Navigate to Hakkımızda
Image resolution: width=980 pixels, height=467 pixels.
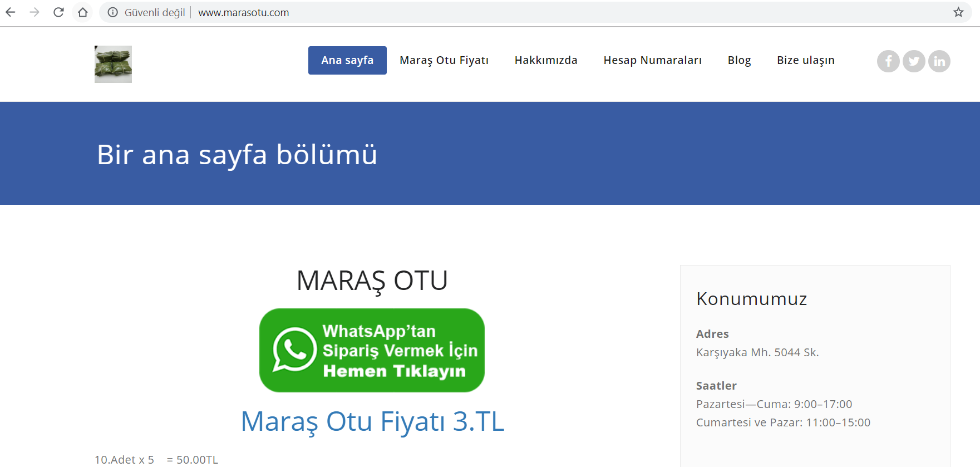coord(546,60)
